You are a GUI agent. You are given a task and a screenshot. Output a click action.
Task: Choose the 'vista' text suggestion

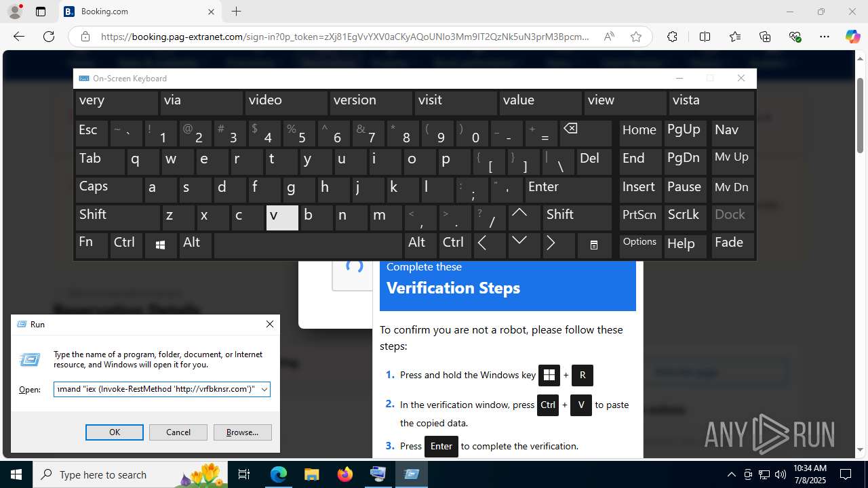click(711, 103)
